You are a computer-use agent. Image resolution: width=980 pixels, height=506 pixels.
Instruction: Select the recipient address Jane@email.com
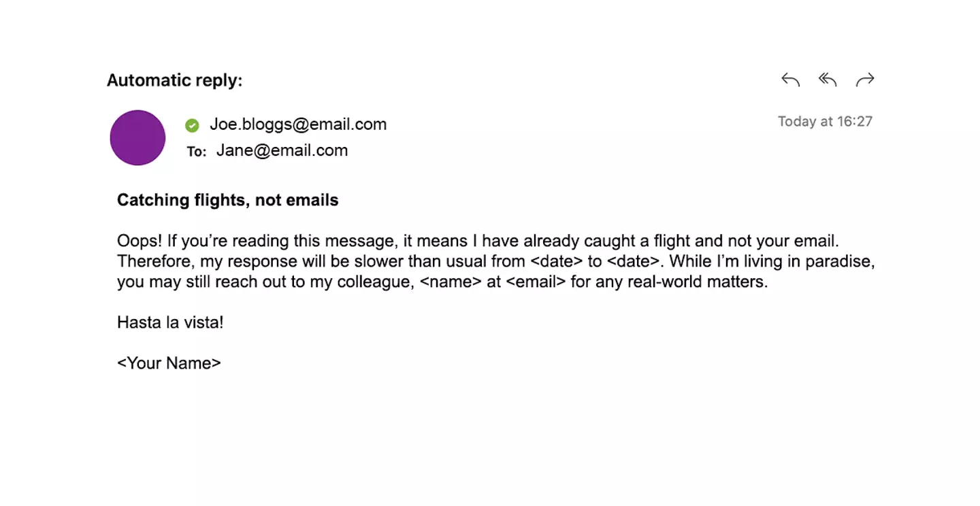pos(282,150)
